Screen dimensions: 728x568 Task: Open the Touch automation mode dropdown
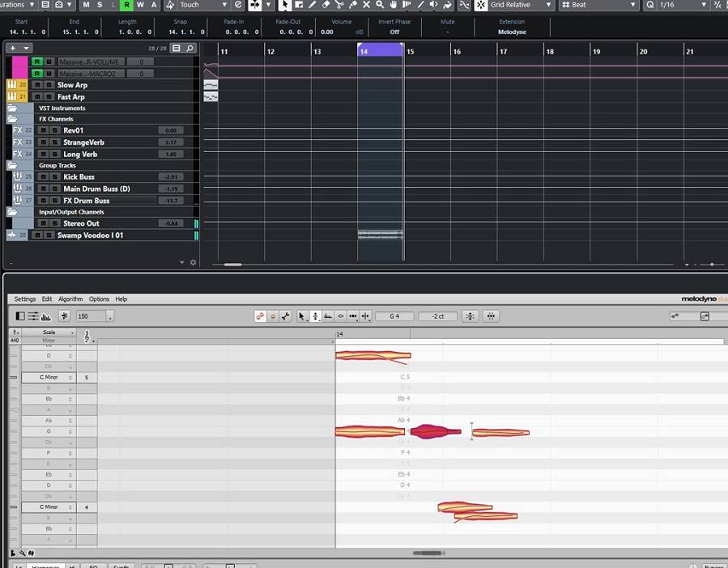tap(225, 5)
